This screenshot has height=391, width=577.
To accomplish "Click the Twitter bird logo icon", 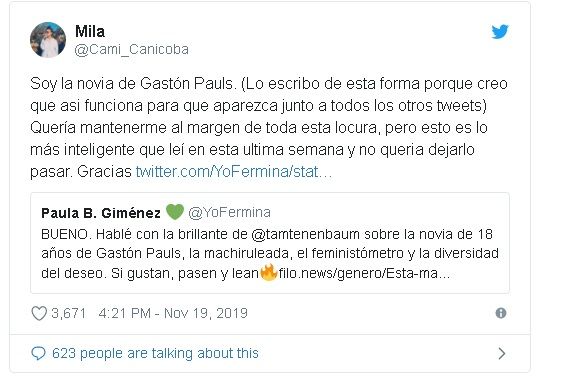I will point(500,32).
